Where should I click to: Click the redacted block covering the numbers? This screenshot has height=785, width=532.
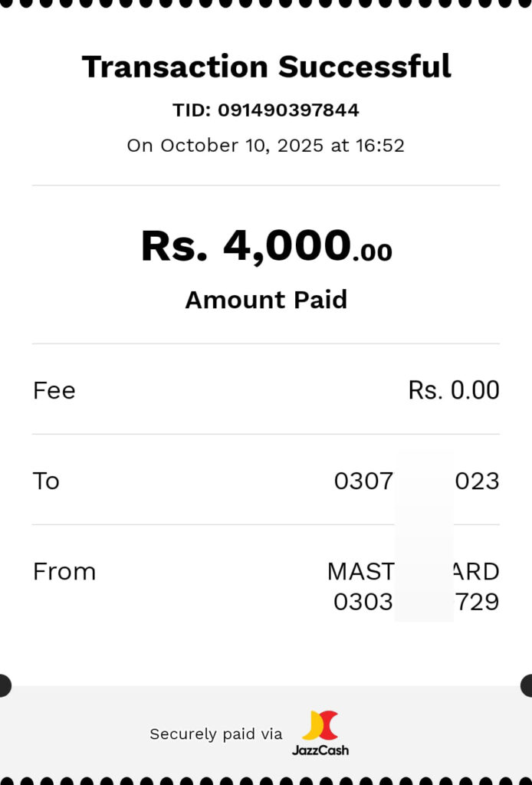424,537
